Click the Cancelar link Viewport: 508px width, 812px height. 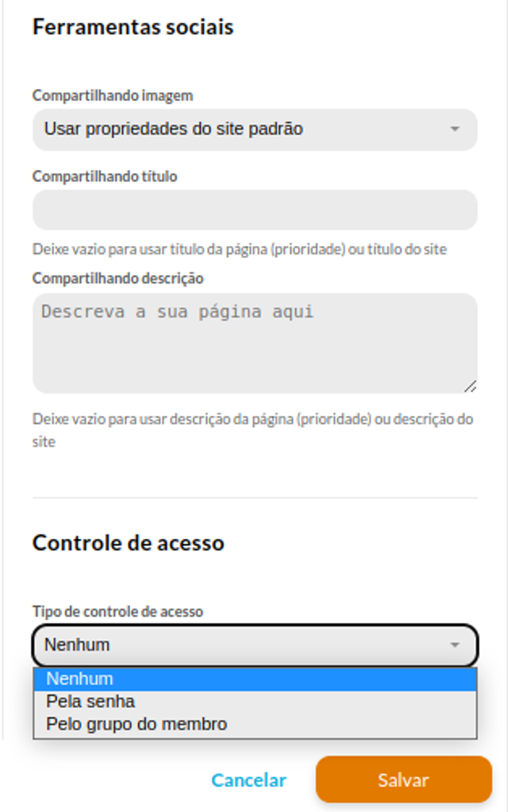(x=248, y=780)
